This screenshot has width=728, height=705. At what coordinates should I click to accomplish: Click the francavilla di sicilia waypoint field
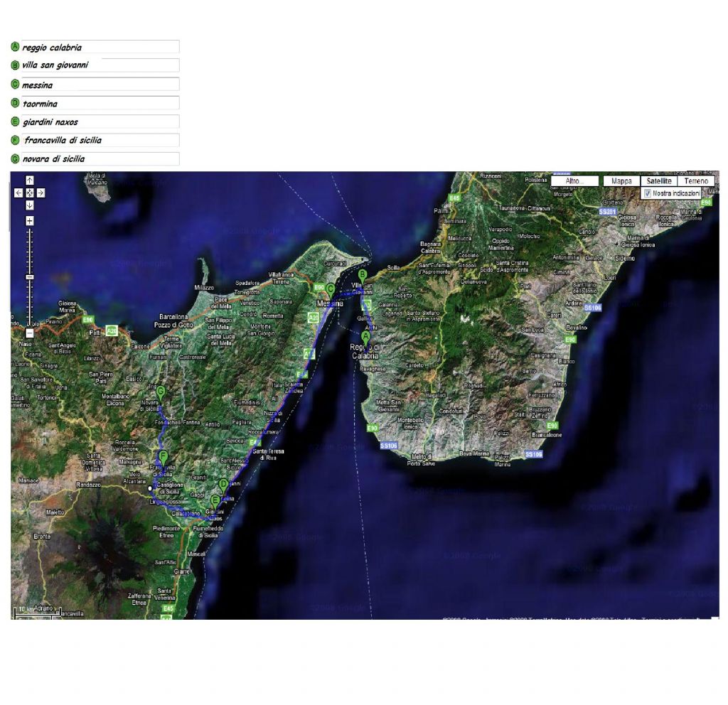pyautogui.click(x=100, y=140)
